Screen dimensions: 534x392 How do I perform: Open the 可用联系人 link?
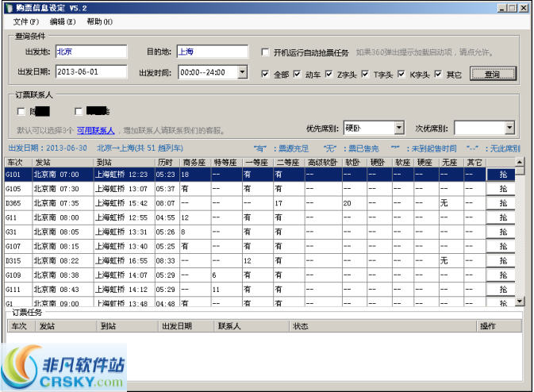click(x=95, y=130)
